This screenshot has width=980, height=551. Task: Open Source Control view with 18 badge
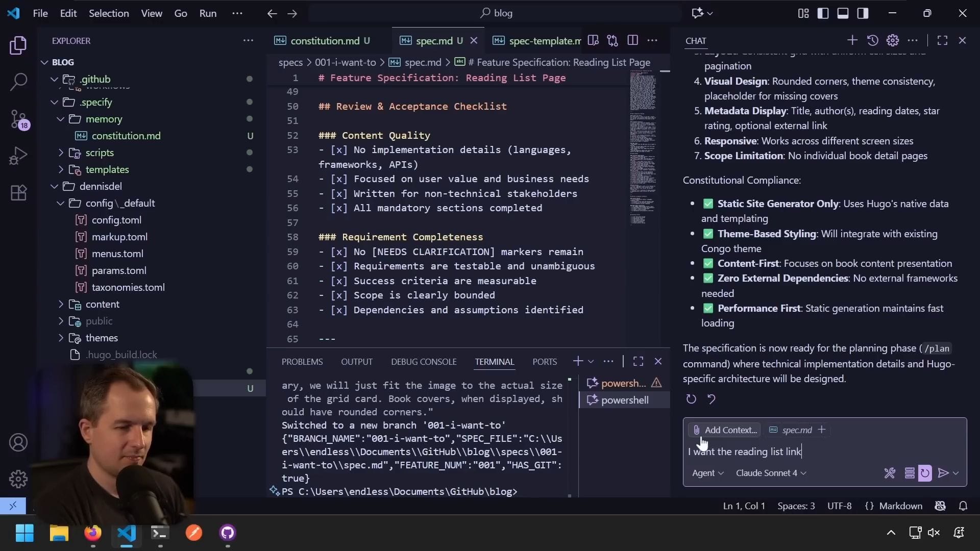(18, 119)
